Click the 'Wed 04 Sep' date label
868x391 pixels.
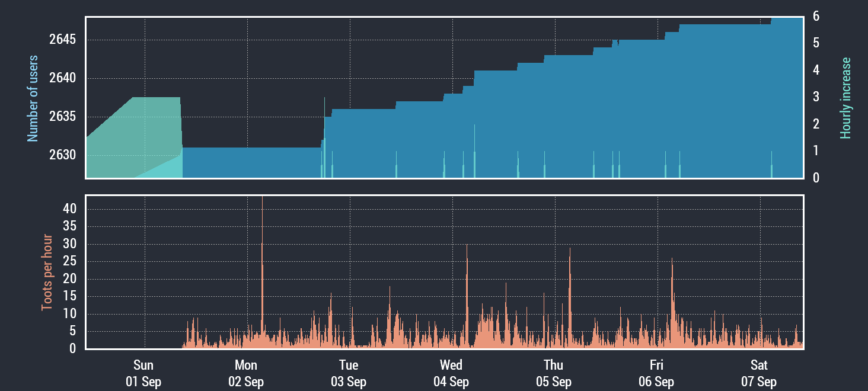click(x=451, y=373)
